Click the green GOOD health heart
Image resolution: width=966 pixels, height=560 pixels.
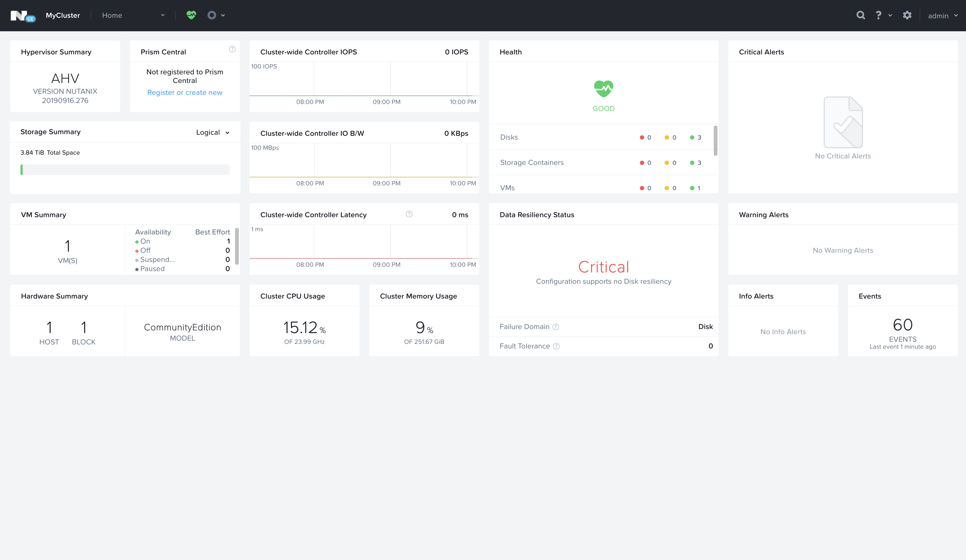coord(603,89)
